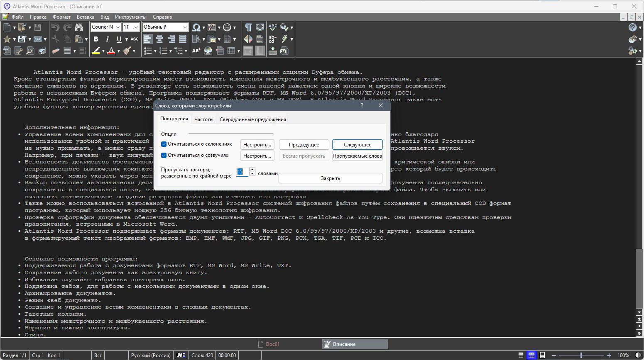Image resolution: width=644 pixels, height=360 pixels.
Task: Click the Find binoculars icon
Action: [79, 27]
